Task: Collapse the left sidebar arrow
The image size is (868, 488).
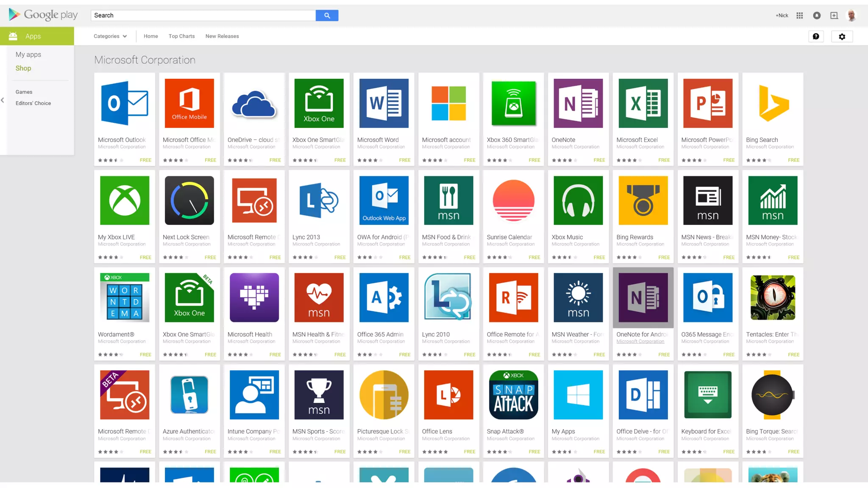Action: click(x=3, y=100)
